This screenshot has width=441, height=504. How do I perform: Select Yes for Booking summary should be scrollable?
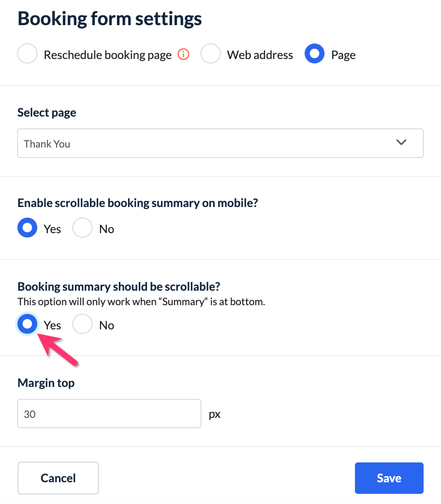pyautogui.click(x=28, y=325)
